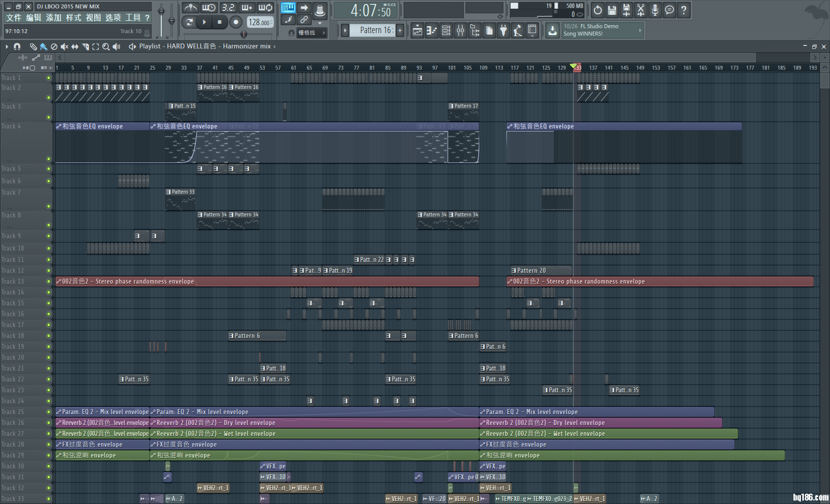Open the Browser panel icon
Screen dimensions: 830x504
pos(475,31)
